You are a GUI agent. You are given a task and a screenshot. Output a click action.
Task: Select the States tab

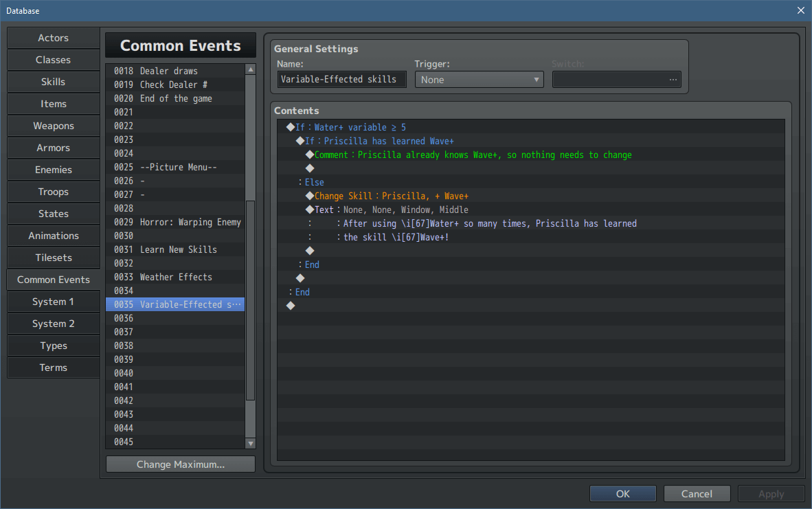54,214
